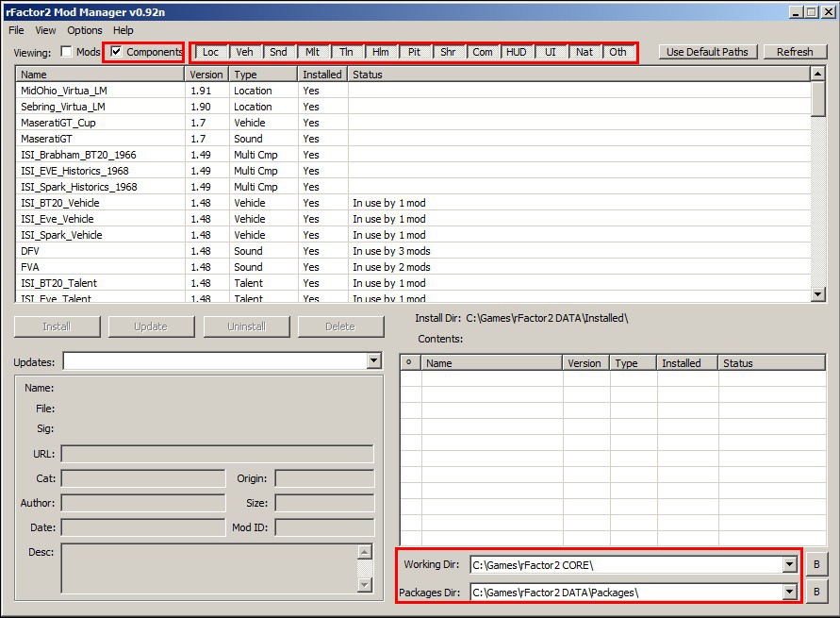Expand the Packages Dir dropdown
840x618 pixels.
pyautogui.click(x=790, y=593)
